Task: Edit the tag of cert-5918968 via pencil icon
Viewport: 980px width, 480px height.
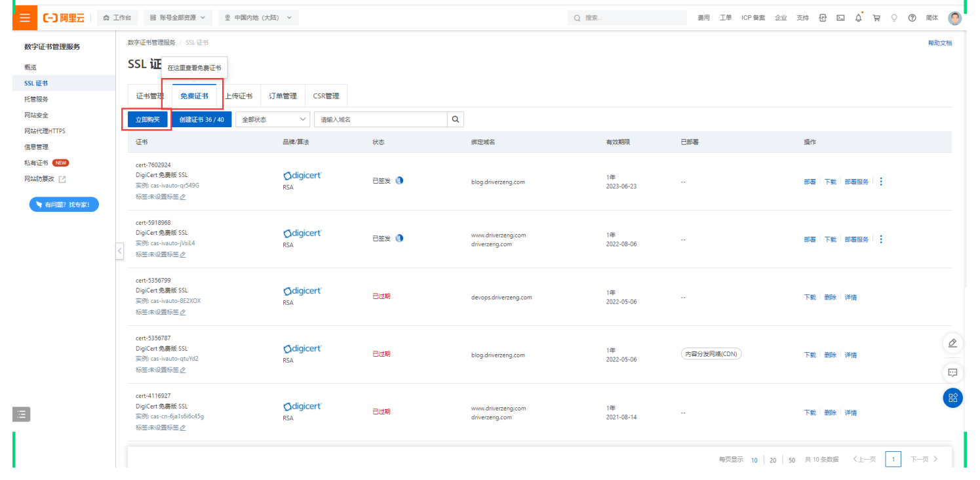Action: (183, 254)
